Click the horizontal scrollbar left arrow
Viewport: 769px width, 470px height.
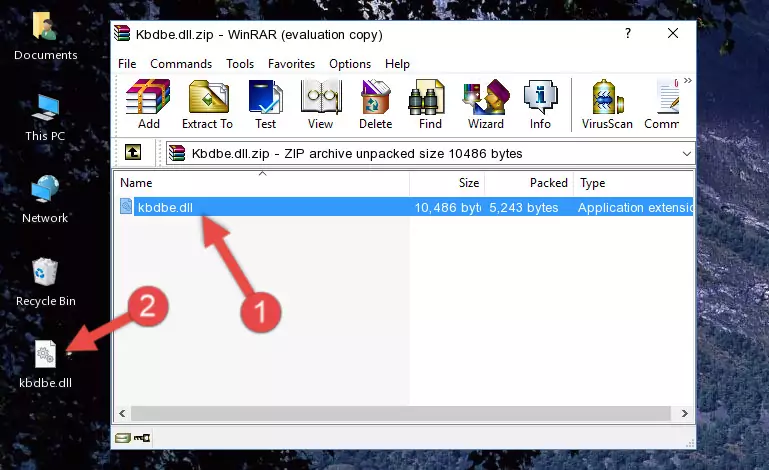tap(123, 413)
